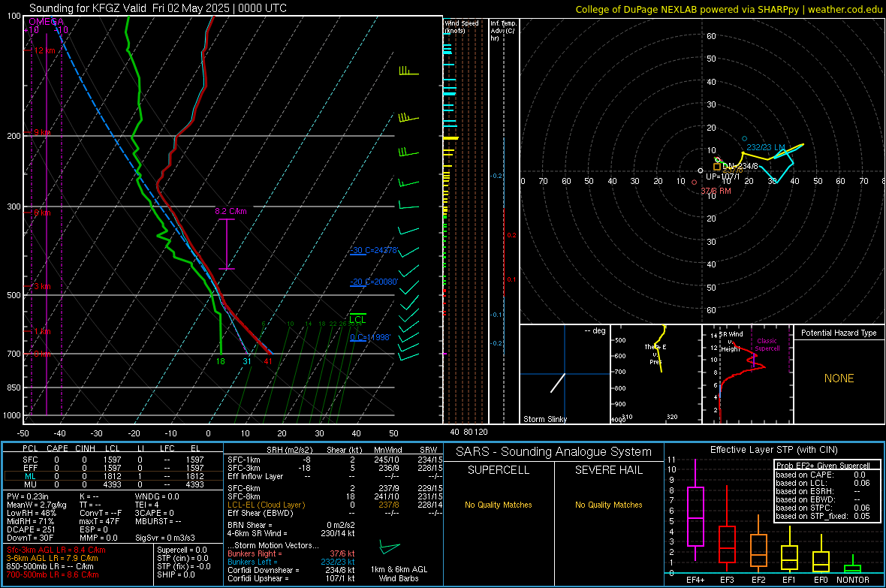Click the SRH (m2/s2) column header
The height and width of the screenshot is (588, 886).
pyautogui.click(x=289, y=450)
